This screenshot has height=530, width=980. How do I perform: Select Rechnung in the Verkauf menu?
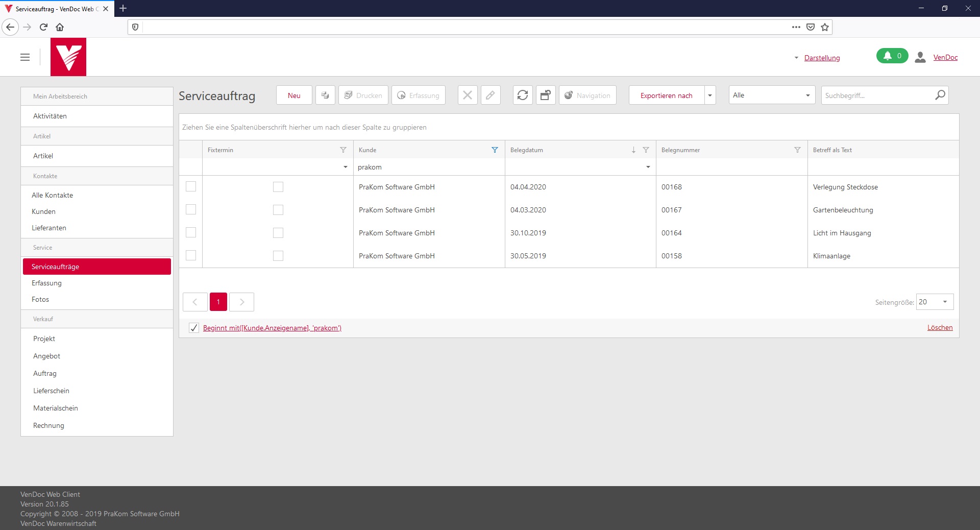(x=49, y=425)
